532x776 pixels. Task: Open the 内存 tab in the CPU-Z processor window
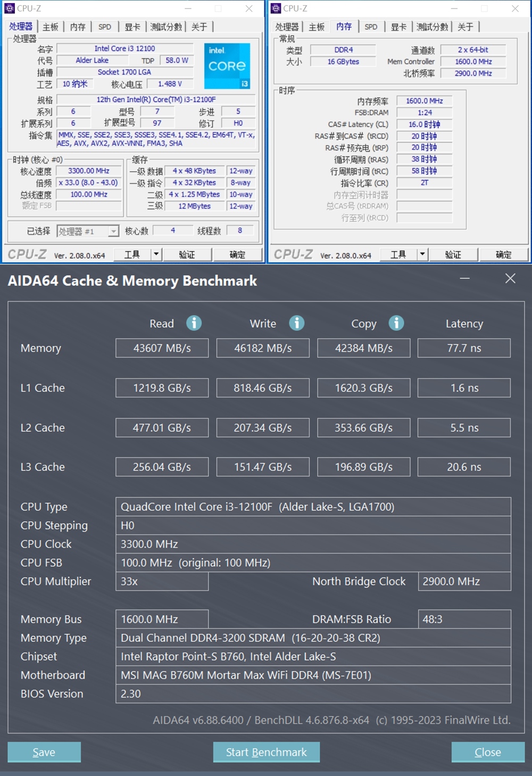pyautogui.click(x=78, y=27)
